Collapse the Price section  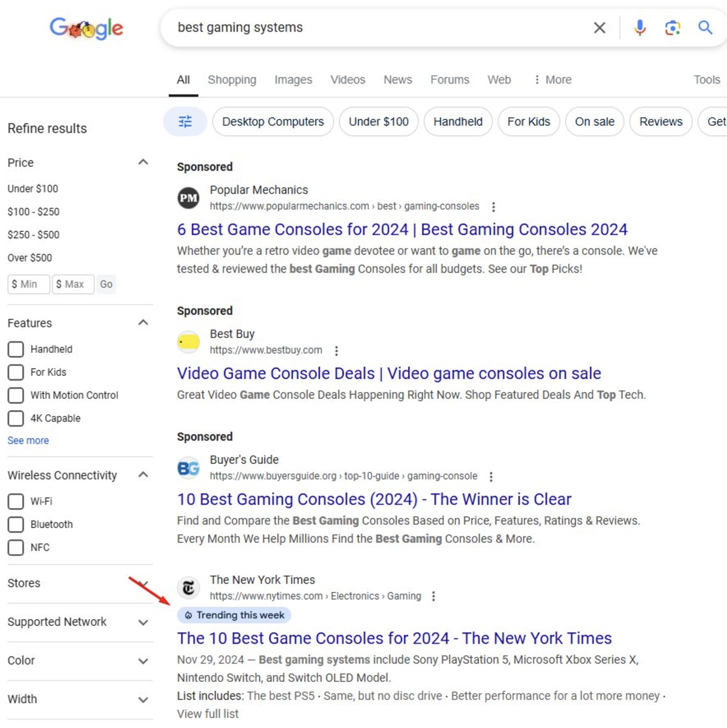tap(143, 161)
